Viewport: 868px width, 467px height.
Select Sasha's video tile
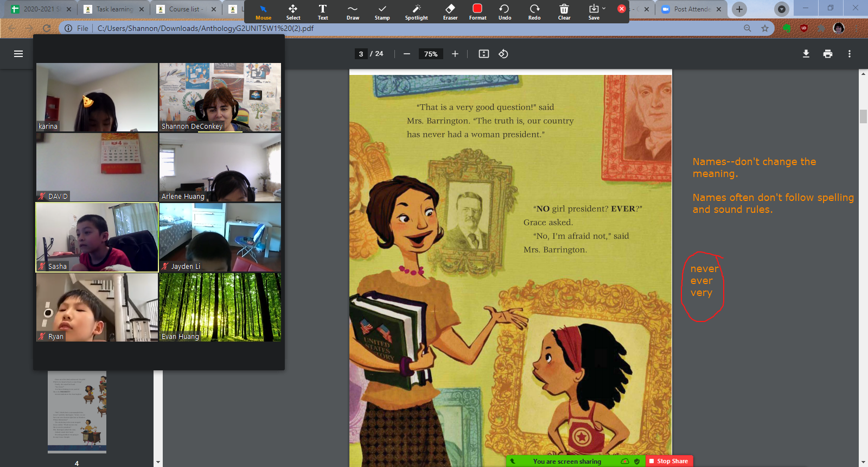97,237
